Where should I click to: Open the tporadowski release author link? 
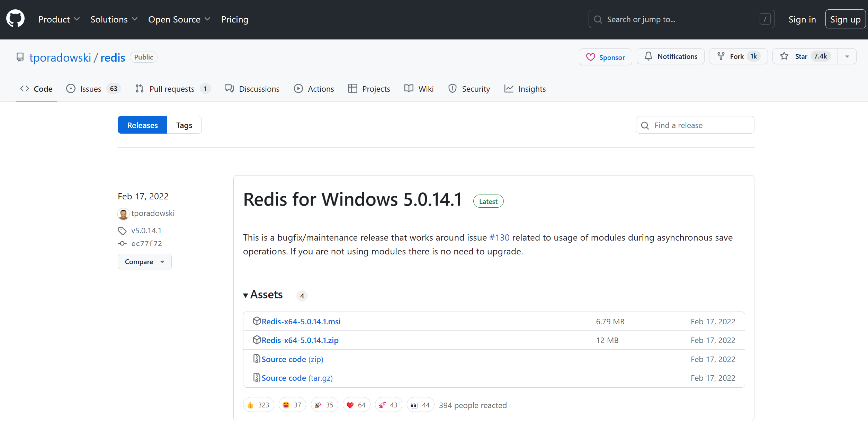tap(153, 213)
